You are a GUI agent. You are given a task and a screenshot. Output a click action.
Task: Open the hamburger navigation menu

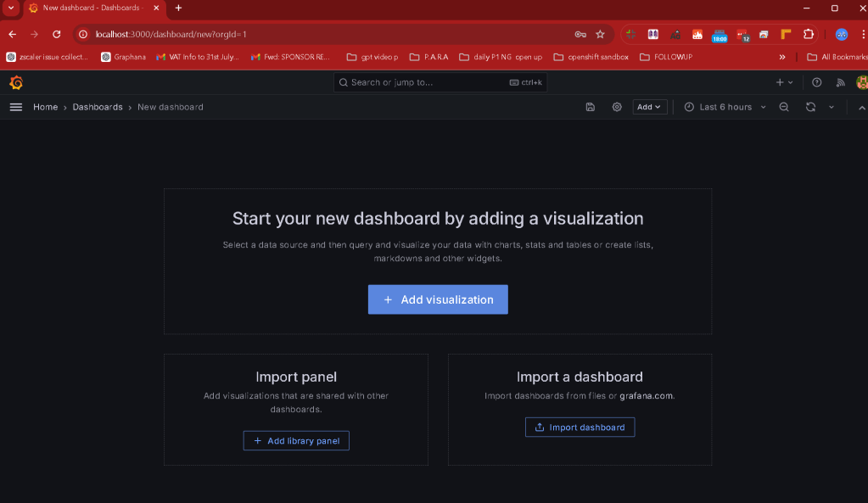point(16,108)
